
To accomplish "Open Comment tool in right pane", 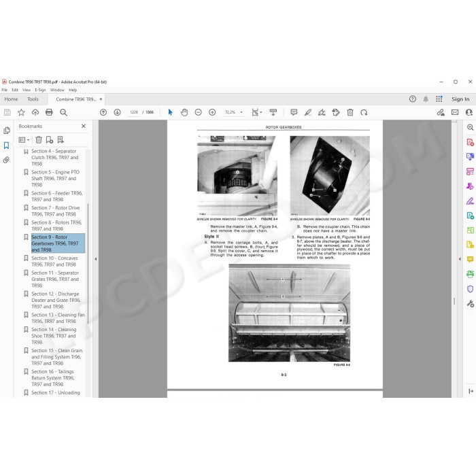I will pos(470,260).
